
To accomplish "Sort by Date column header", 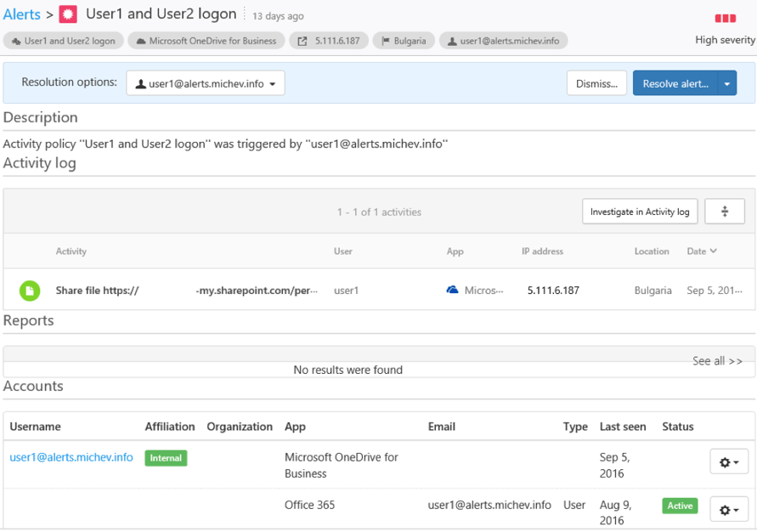I will coord(702,251).
